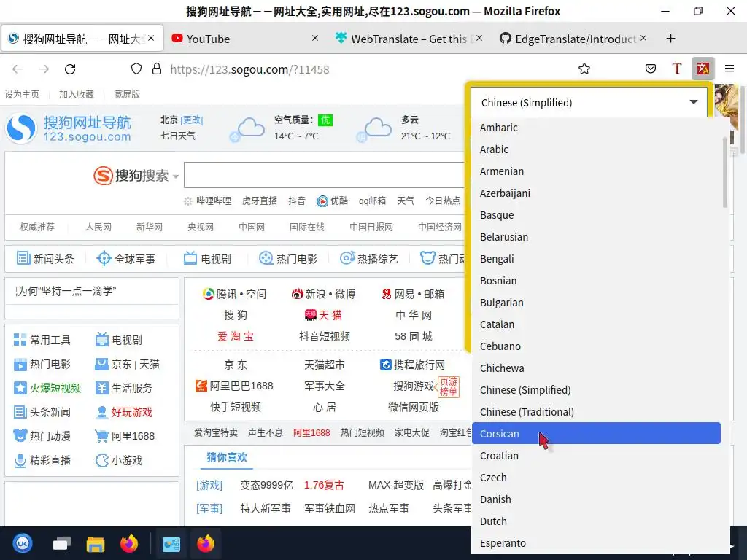Select Arabic from language list
The height and width of the screenshot is (560, 747).
click(596, 149)
